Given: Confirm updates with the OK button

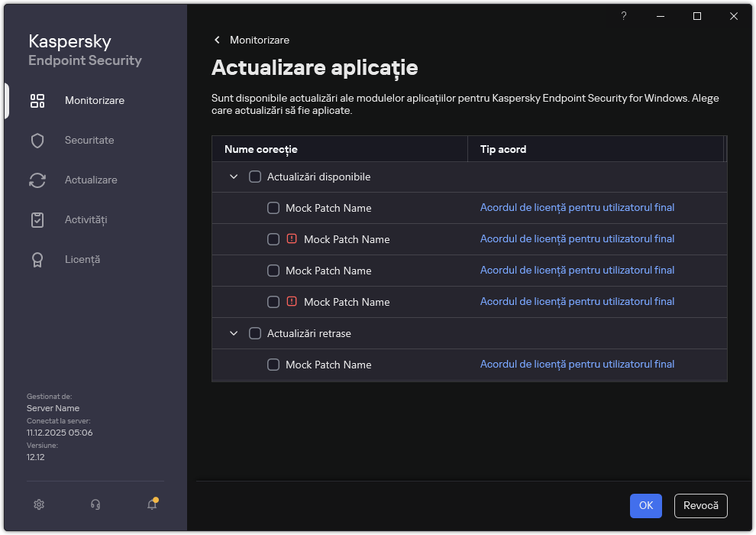Looking at the screenshot, I should click(x=645, y=505).
